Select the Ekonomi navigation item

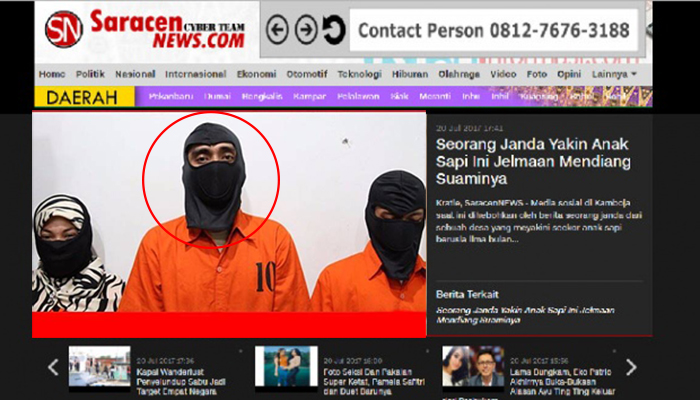(x=256, y=74)
